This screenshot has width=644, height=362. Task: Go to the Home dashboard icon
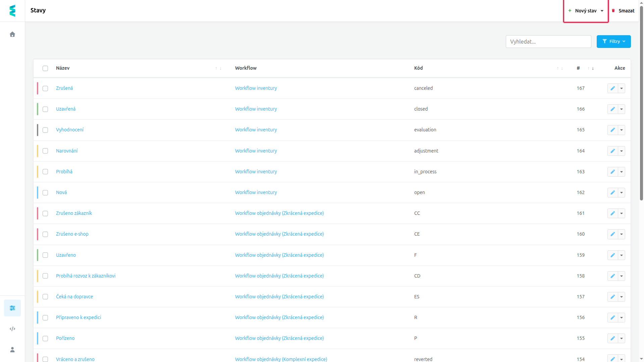pyautogui.click(x=12, y=34)
